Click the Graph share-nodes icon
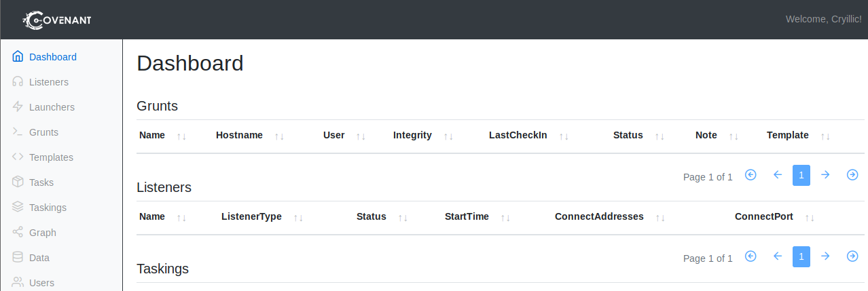Image resolution: width=868 pixels, height=291 pixels. 18,233
